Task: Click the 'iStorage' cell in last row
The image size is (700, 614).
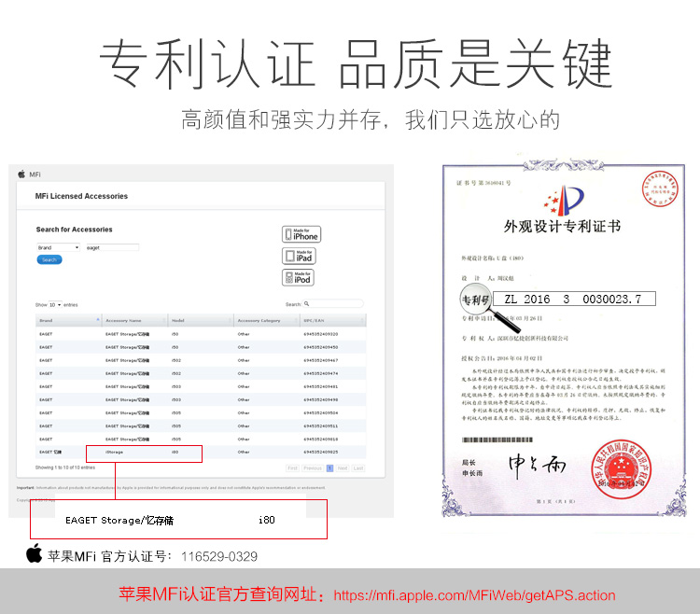Action: [114, 452]
